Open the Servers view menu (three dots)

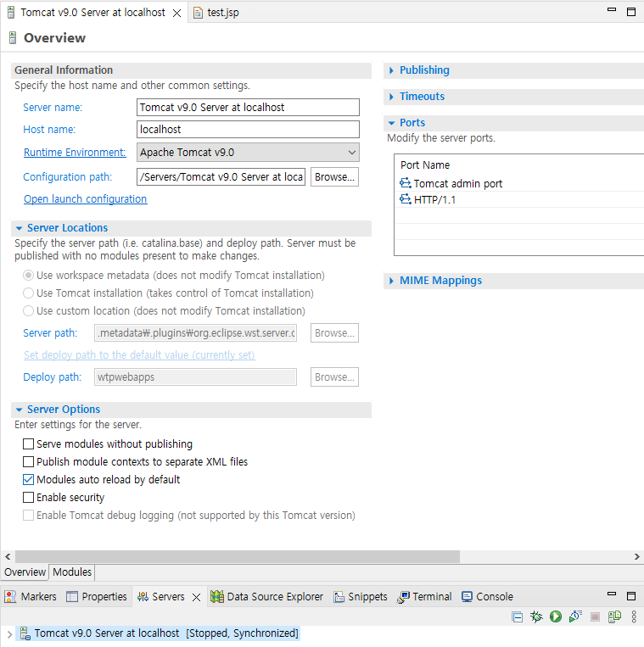pyautogui.click(x=634, y=616)
